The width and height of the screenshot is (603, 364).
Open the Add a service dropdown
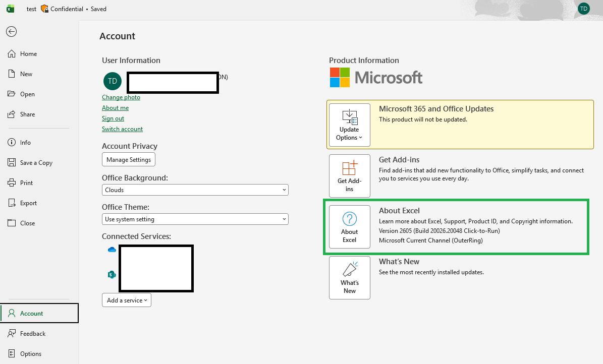pyautogui.click(x=127, y=300)
